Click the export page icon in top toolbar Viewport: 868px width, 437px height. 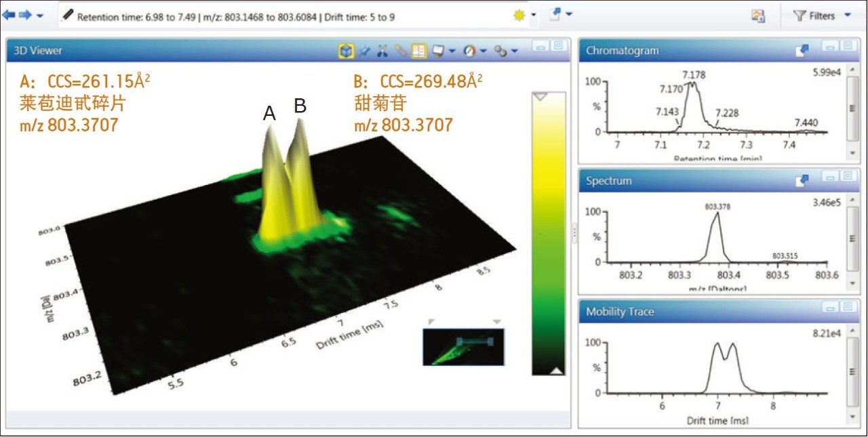(556, 14)
